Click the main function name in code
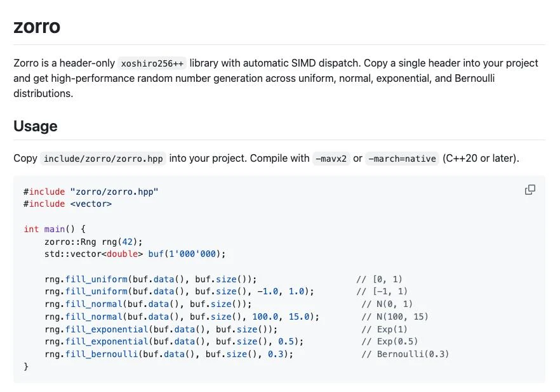 (x=55, y=229)
